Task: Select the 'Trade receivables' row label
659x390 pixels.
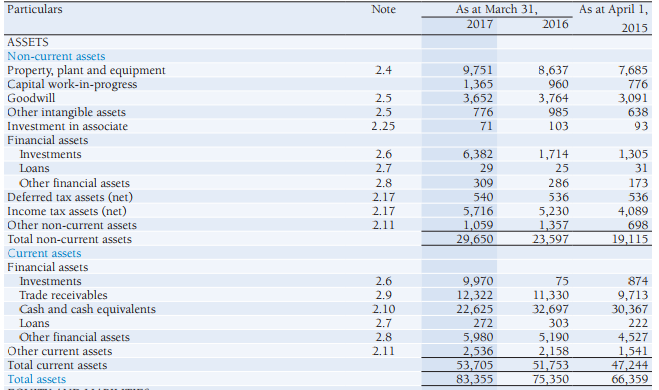Action: [63, 295]
